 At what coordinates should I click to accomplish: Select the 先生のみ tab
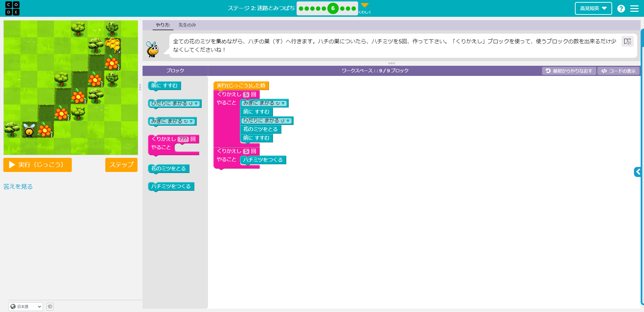tap(187, 25)
